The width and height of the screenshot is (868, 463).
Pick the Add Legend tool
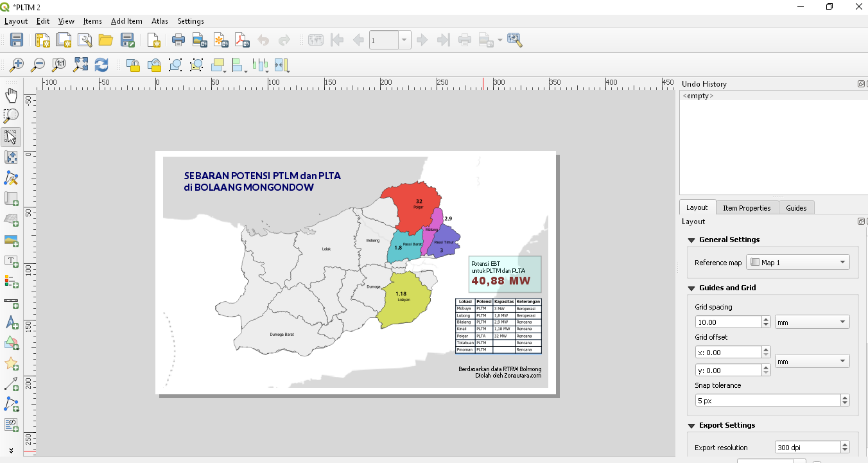coord(11,281)
